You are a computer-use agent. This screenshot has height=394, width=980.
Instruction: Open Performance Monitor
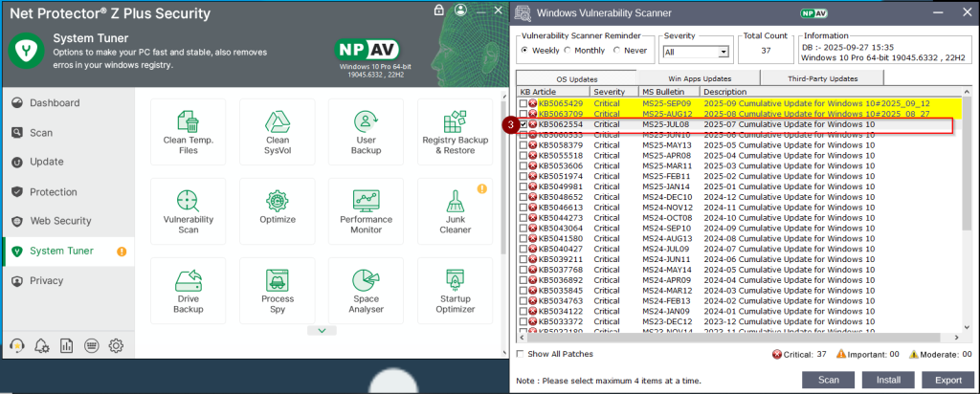[x=366, y=211]
